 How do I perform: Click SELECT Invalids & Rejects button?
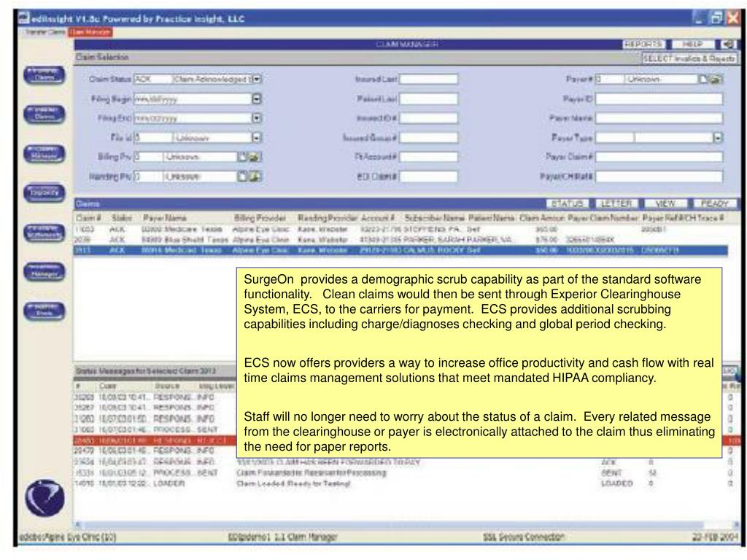coord(689,58)
